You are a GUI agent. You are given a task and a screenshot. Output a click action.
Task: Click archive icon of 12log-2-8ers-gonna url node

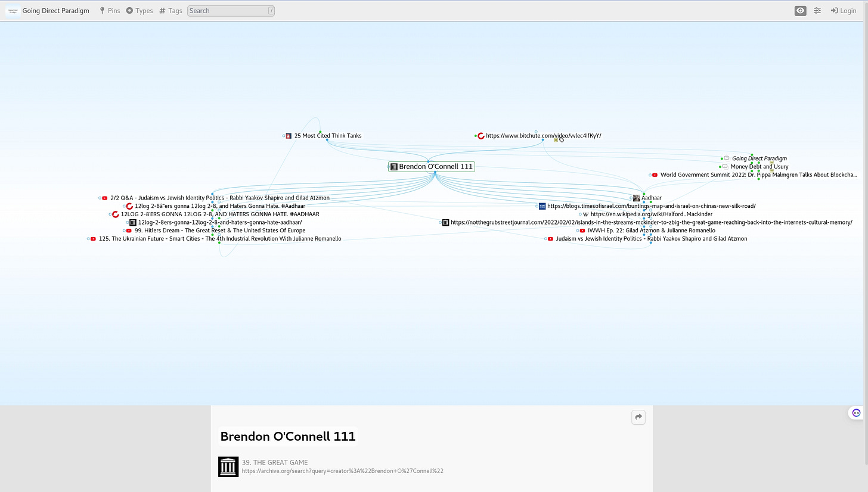(133, 223)
